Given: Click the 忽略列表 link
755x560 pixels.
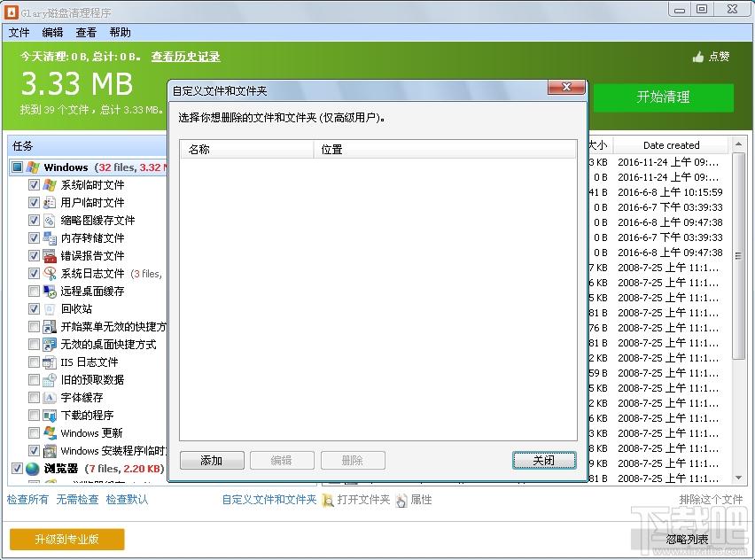Looking at the screenshot, I should [x=687, y=540].
